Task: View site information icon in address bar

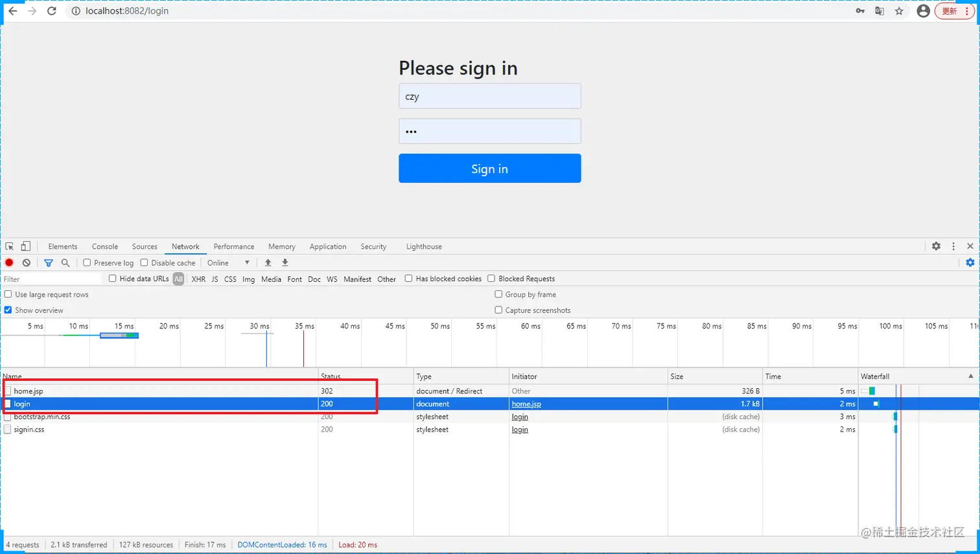Action: [x=76, y=11]
